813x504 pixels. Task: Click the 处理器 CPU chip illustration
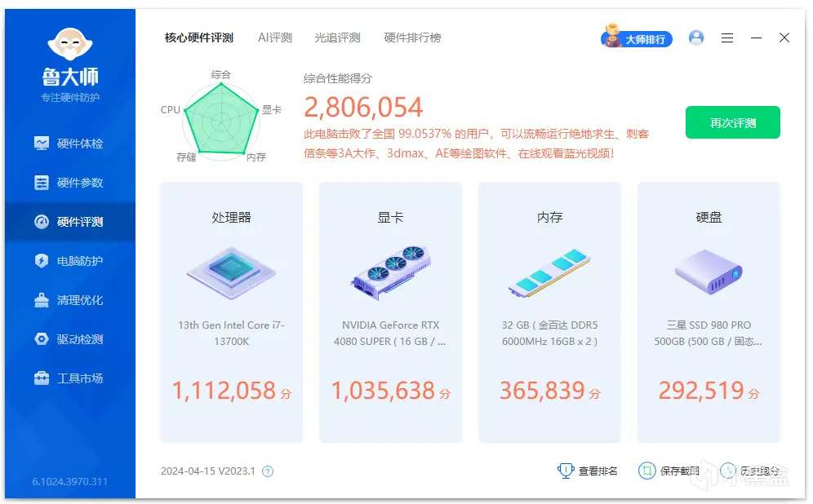[x=231, y=273]
